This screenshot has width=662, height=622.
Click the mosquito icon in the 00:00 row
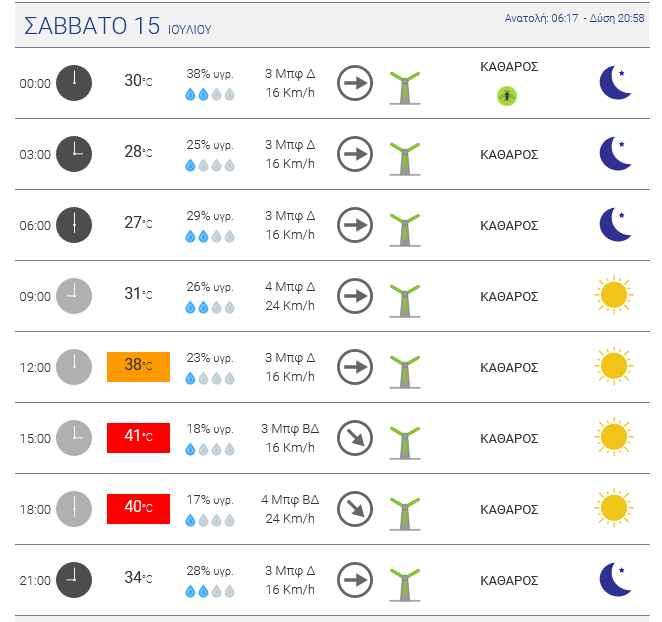507,96
